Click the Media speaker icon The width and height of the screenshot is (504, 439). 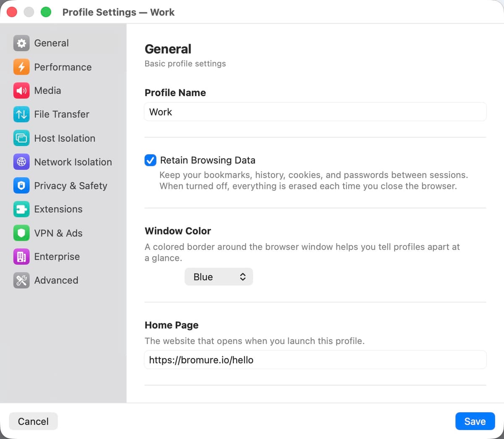click(x=21, y=90)
